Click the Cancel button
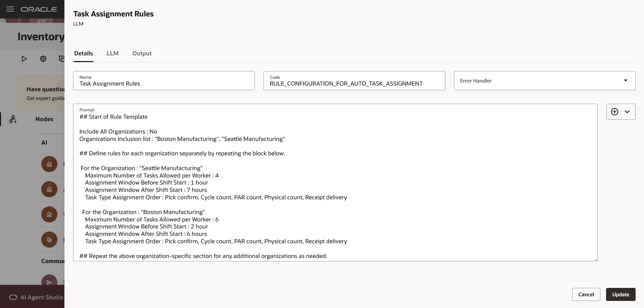Image resolution: width=644 pixels, height=308 pixels. 586,294
